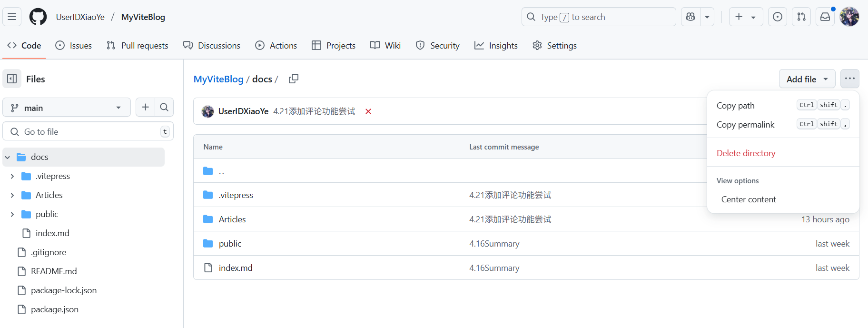868x328 pixels.
Task: Open the 4.21 commit message for Articles
Action: coord(510,219)
